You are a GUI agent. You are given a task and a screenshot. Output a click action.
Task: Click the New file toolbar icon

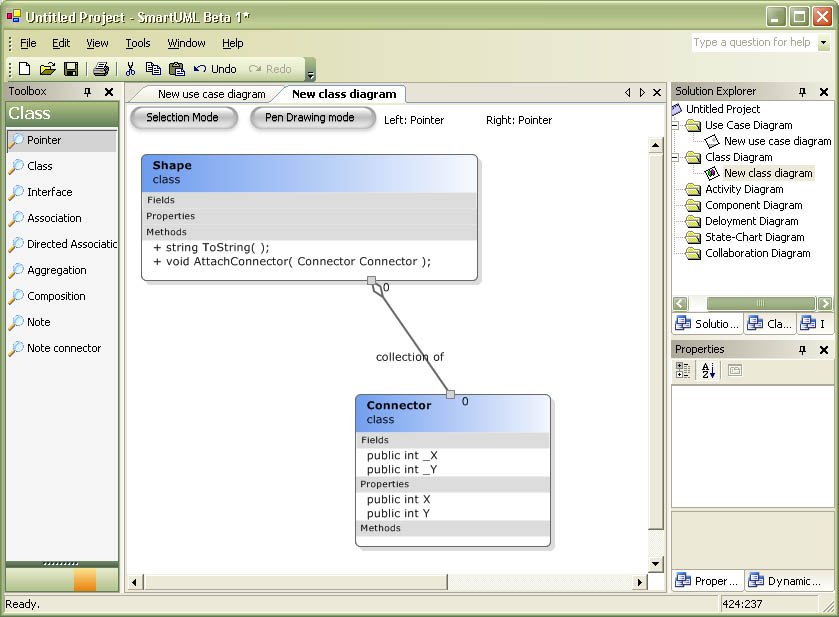click(24, 69)
